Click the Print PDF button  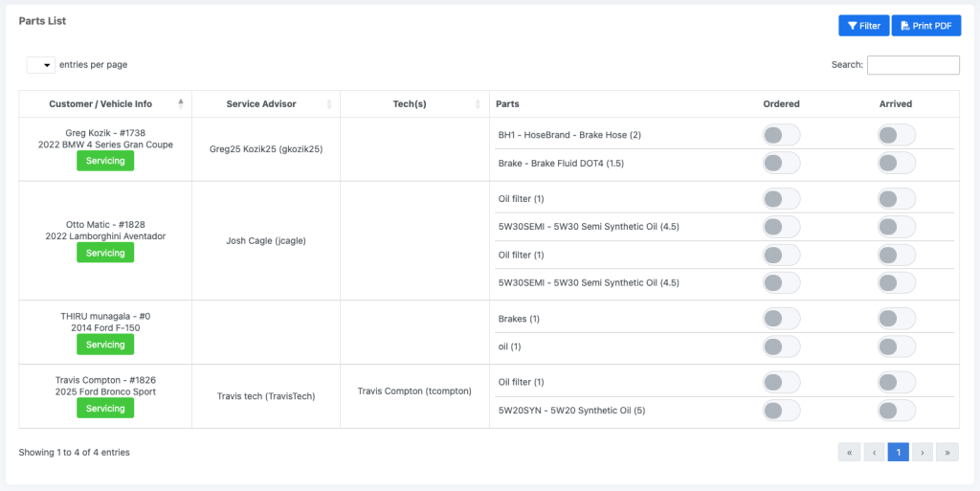click(x=925, y=26)
